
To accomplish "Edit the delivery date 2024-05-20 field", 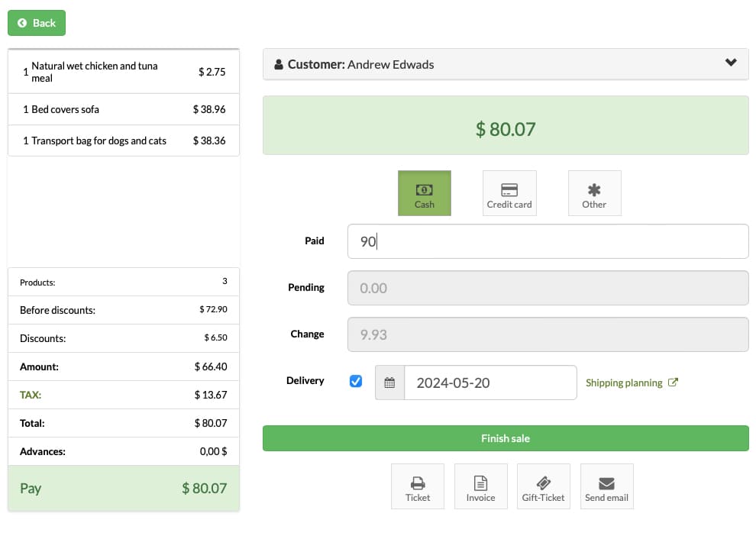I will [x=490, y=383].
